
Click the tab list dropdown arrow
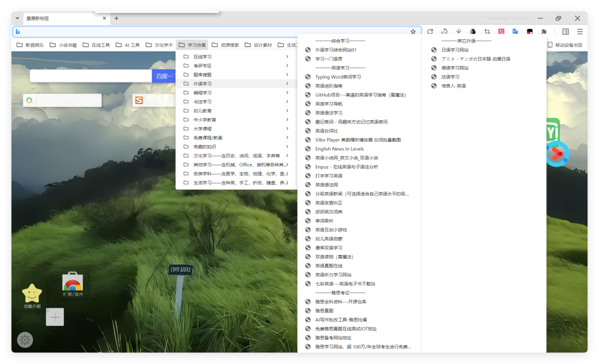pyautogui.click(x=18, y=18)
